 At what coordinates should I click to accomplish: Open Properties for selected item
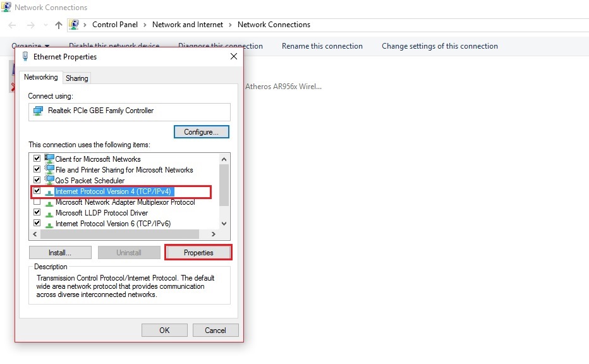tap(198, 253)
